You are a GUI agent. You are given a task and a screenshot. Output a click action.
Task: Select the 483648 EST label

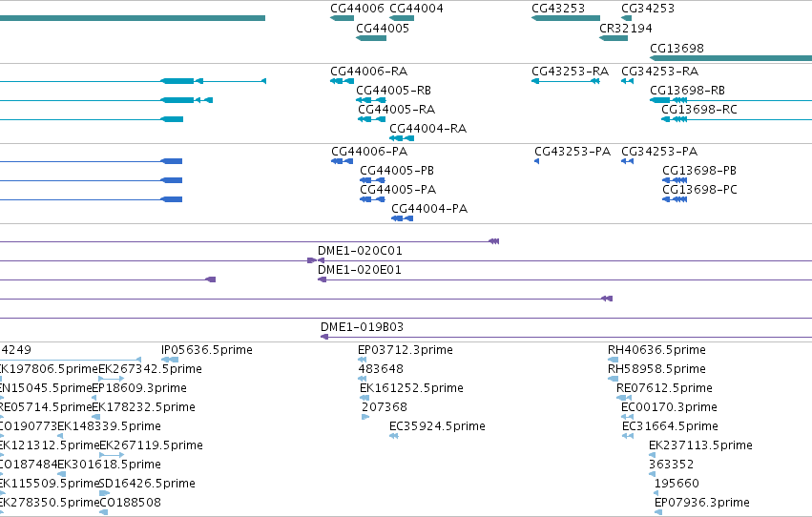pos(381,369)
